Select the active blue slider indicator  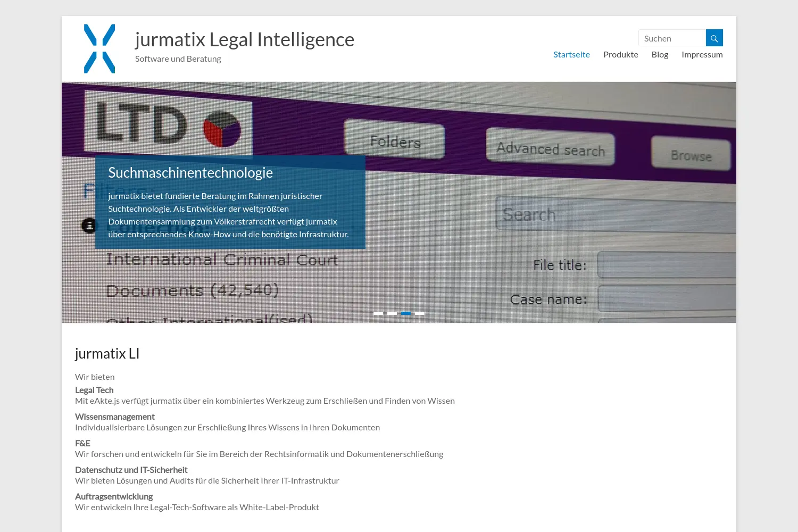(x=406, y=313)
